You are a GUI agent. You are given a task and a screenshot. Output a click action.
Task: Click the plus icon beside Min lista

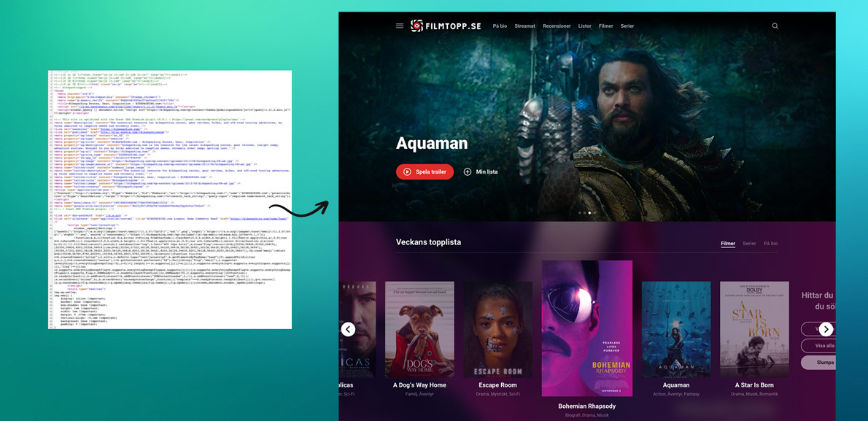468,172
